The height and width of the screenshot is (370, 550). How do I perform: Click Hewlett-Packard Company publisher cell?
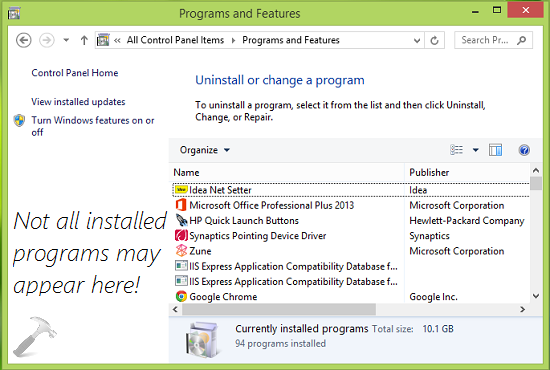point(467,221)
